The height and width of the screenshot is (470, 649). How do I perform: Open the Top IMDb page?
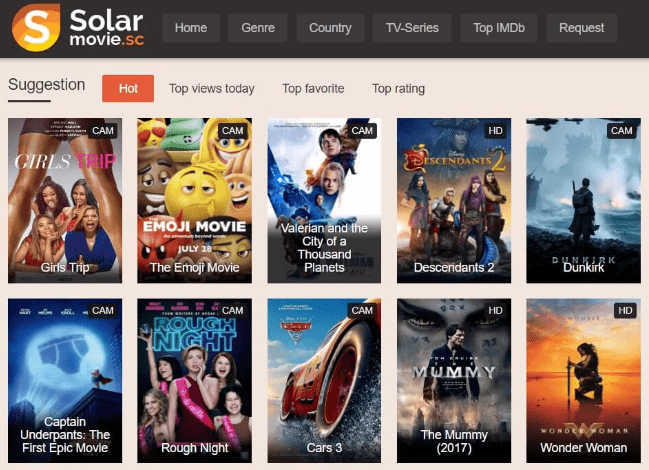pyautogui.click(x=499, y=28)
